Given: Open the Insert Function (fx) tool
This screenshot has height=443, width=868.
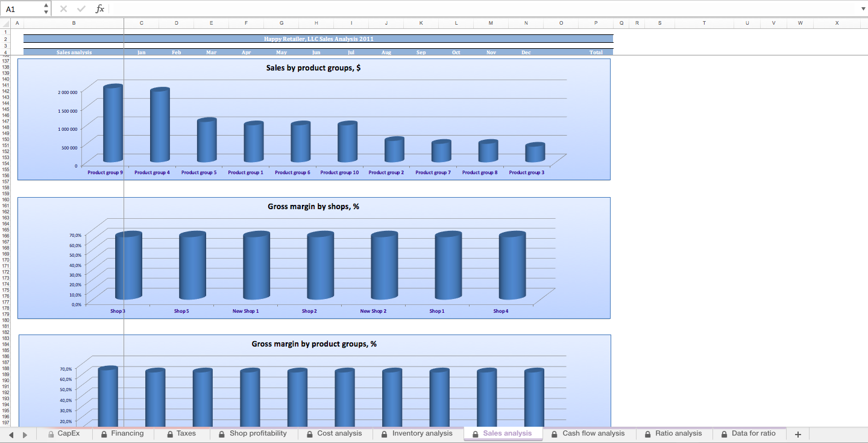Looking at the screenshot, I should [100, 8].
